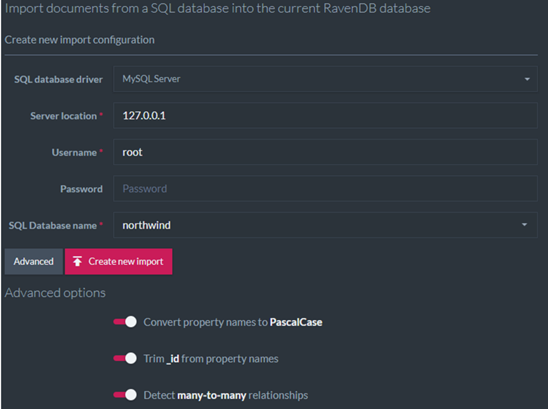548x409 pixels.
Task: Disable the Trim _id from property names switch
Action: point(125,358)
